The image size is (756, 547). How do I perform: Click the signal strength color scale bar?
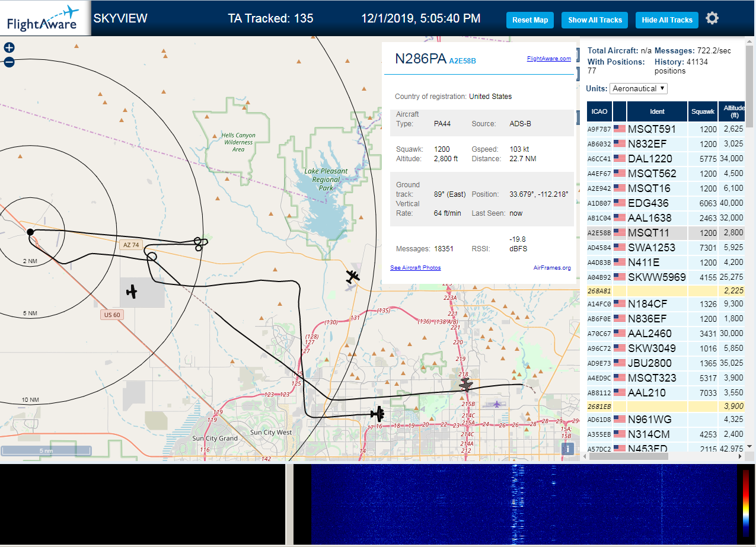(746, 504)
